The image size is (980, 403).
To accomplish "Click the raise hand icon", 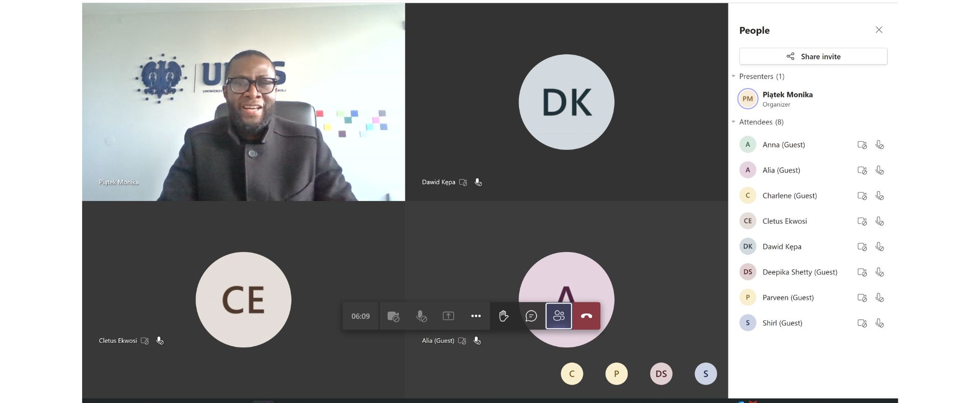I will 504,316.
